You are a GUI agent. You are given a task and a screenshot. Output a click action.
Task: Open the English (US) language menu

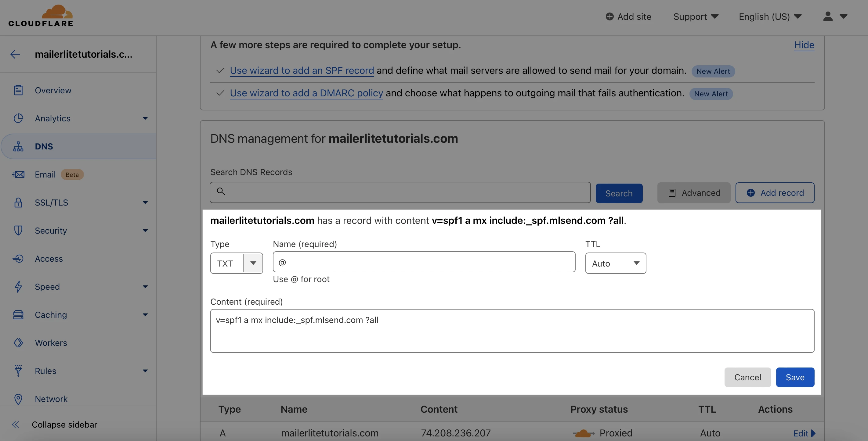(x=770, y=16)
